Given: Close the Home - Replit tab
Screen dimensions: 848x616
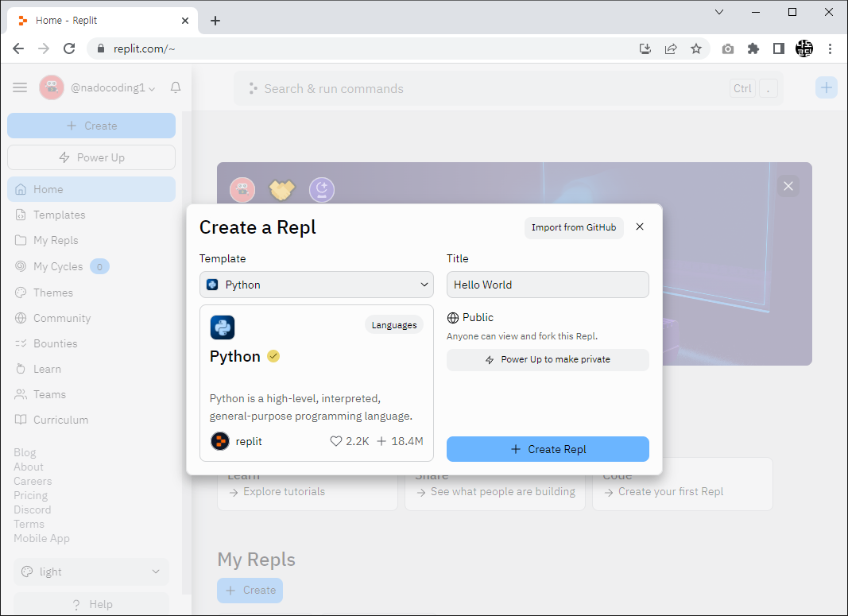Looking at the screenshot, I should point(185,21).
